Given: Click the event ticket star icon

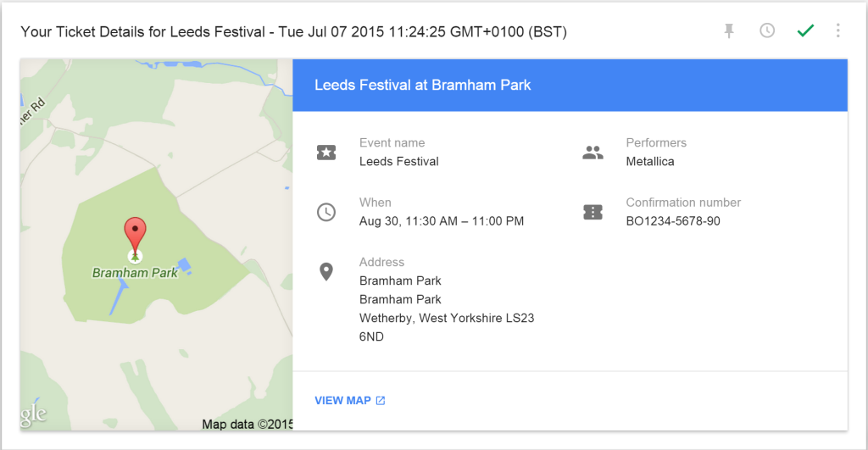Looking at the screenshot, I should [326, 153].
